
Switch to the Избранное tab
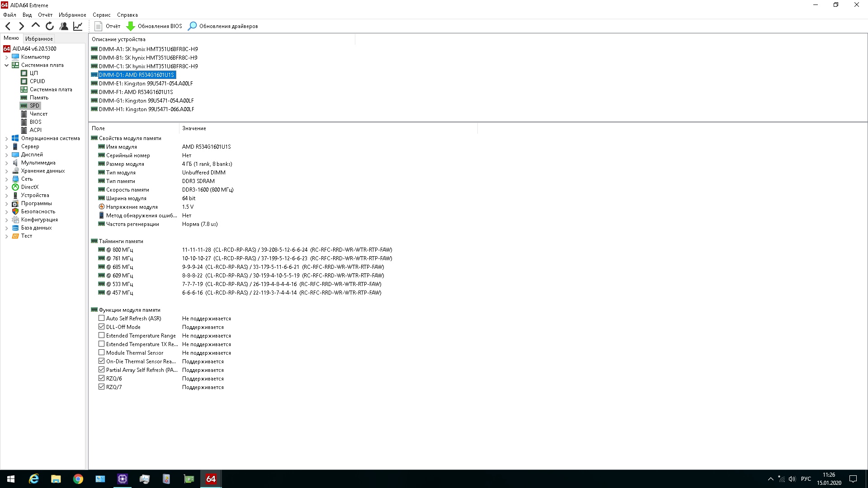[x=39, y=39]
